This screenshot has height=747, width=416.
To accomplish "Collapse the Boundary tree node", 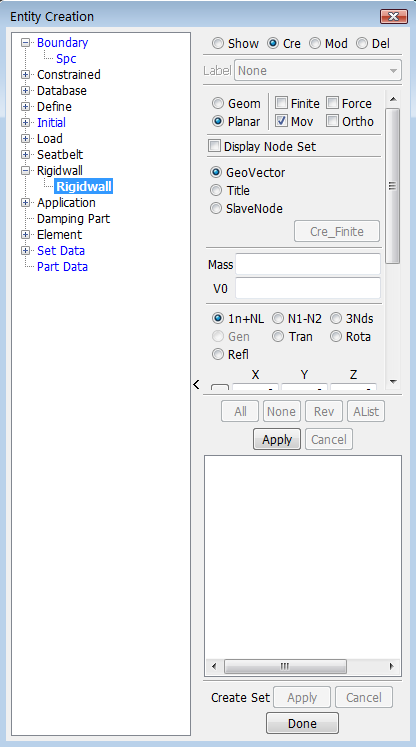I will point(26,42).
